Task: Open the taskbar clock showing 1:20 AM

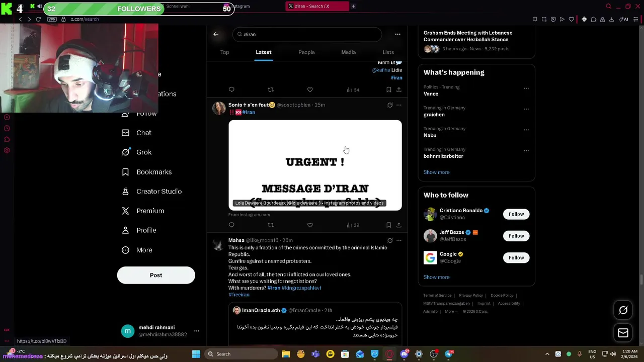Action: (x=629, y=354)
